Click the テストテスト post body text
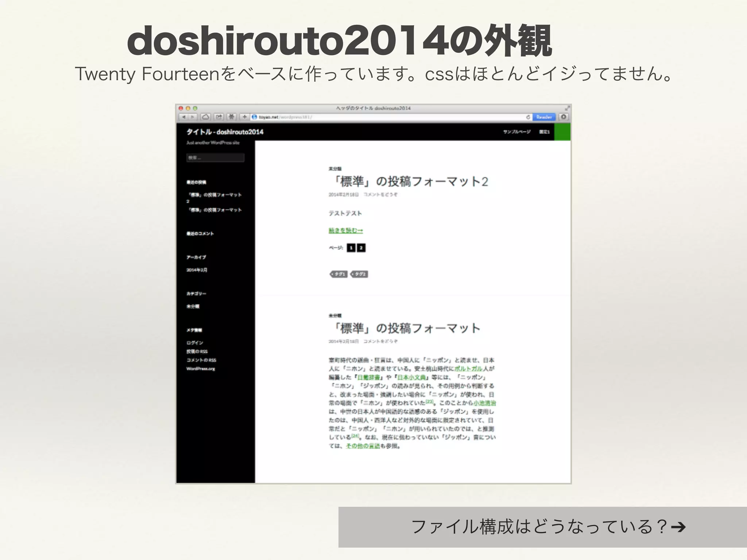747x560 pixels. tap(345, 213)
